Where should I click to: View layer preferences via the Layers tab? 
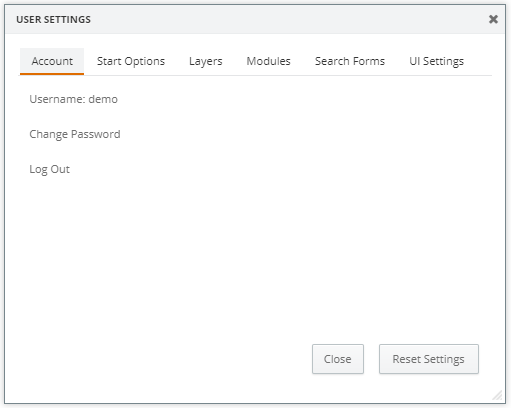click(205, 61)
